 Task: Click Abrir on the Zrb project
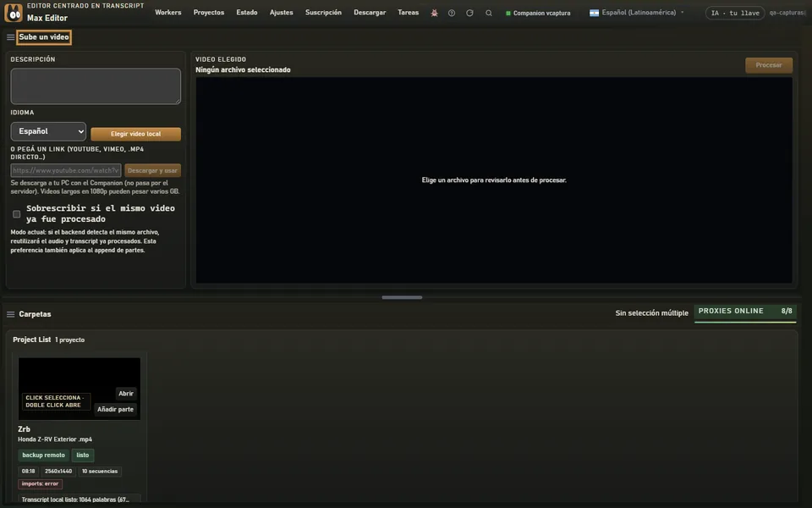[126, 394]
